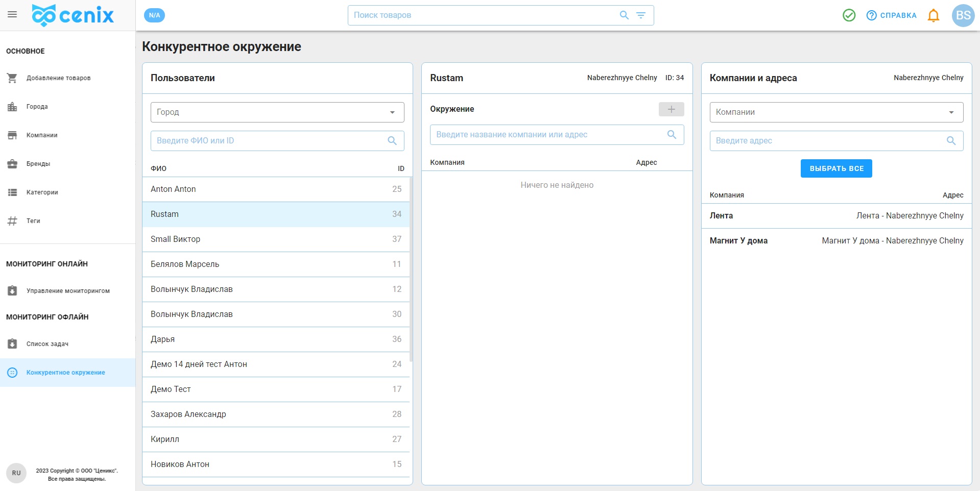Click the product search magnifier icon
This screenshot has width=980, height=491.
624,15
